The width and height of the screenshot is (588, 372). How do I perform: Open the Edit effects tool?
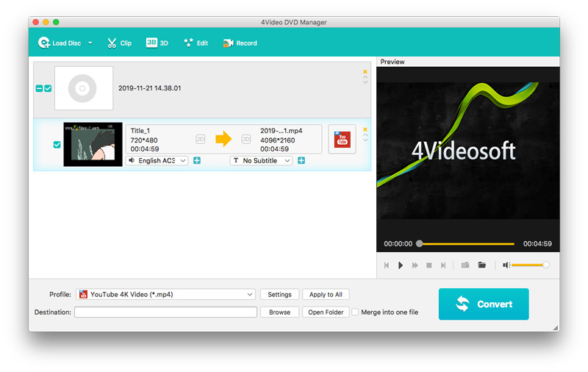coord(196,43)
